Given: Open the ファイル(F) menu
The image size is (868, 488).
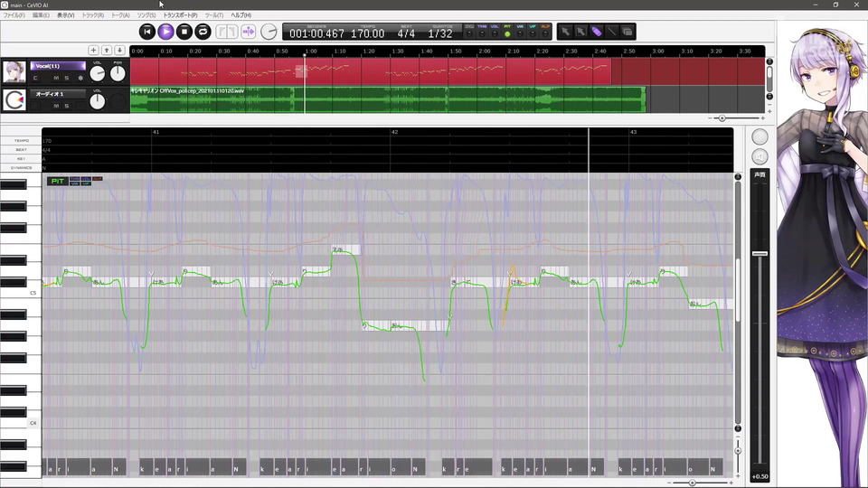Looking at the screenshot, I should click(x=14, y=15).
